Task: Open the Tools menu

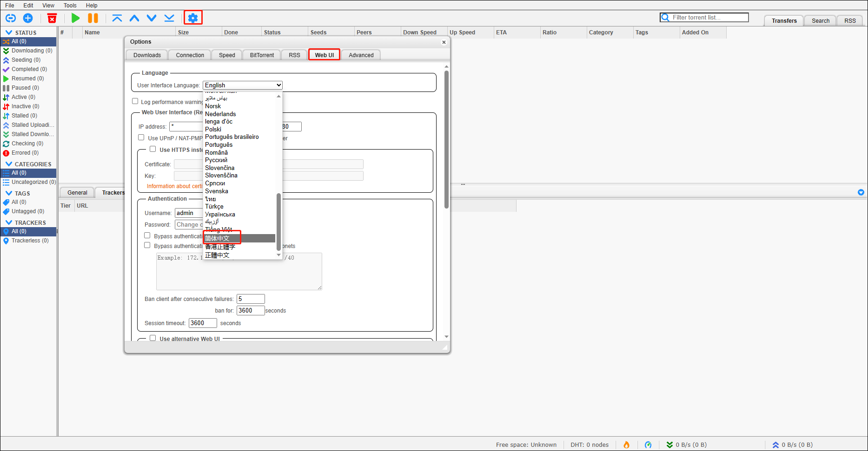Action: pos(70,6)
